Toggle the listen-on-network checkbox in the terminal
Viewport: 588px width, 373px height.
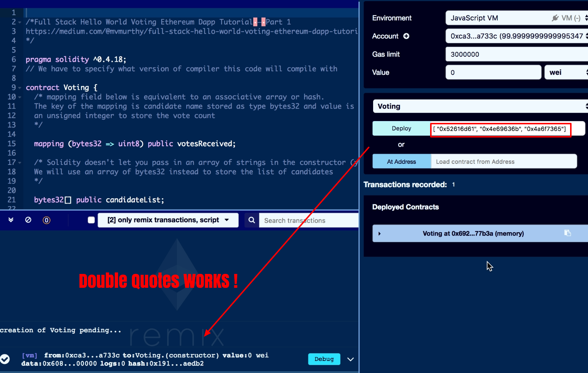pyautogui.click(x=91, y=220)
